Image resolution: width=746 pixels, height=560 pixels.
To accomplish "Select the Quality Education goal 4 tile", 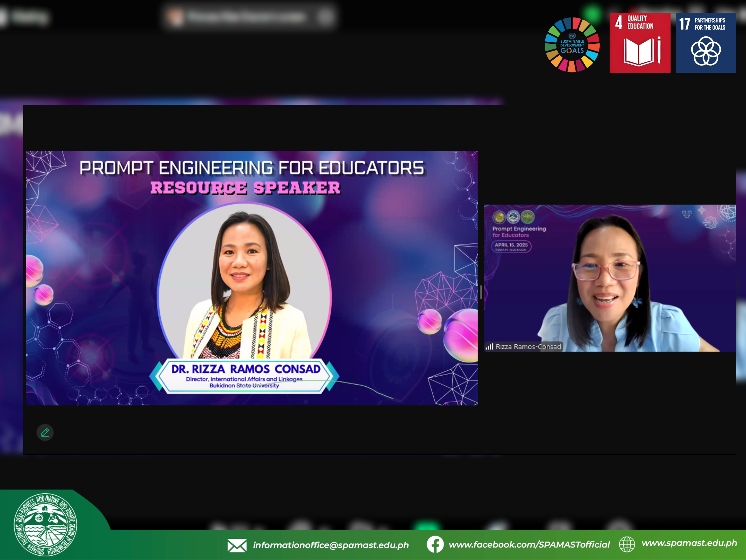I will [x=640, y=43].
